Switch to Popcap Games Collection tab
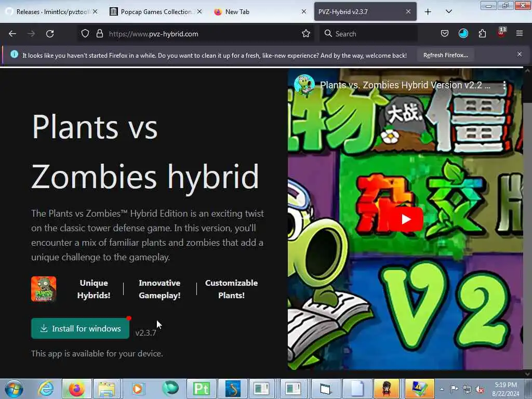This screenshot has width=532, height=399. point(156,12)
